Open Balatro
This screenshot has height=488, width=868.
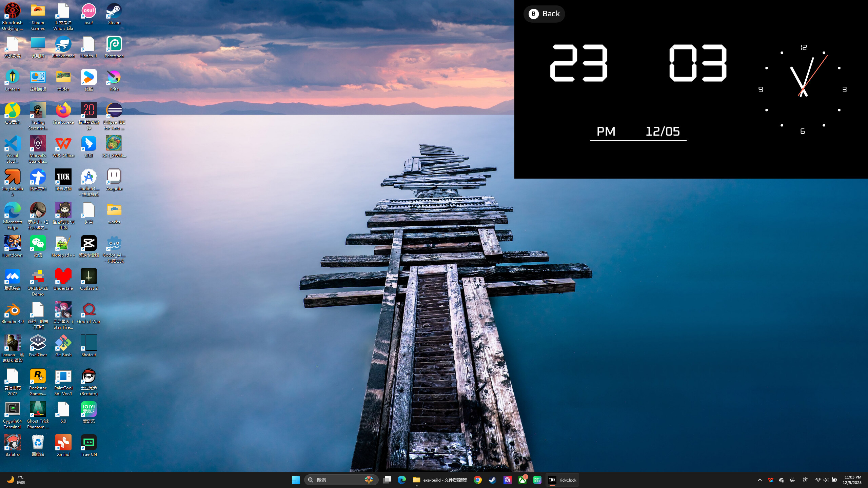point(12,443)
